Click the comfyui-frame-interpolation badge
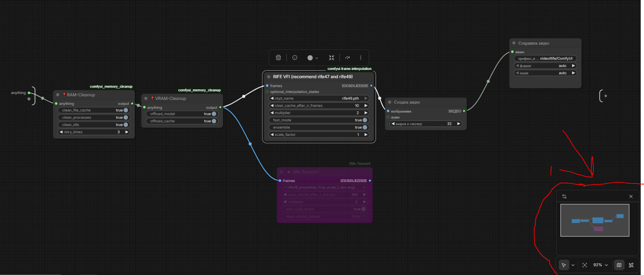 349,68
